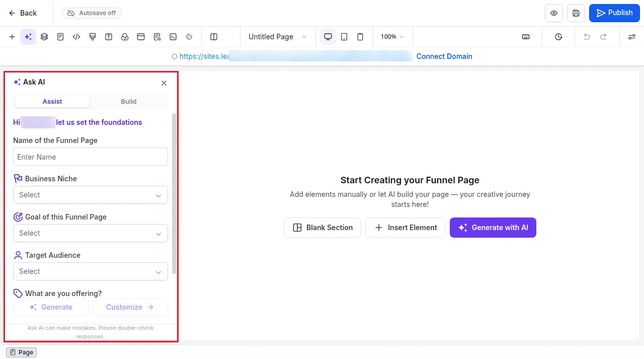
Task: Click the paint brush theme icon
Action: click(x=93, y=37)
